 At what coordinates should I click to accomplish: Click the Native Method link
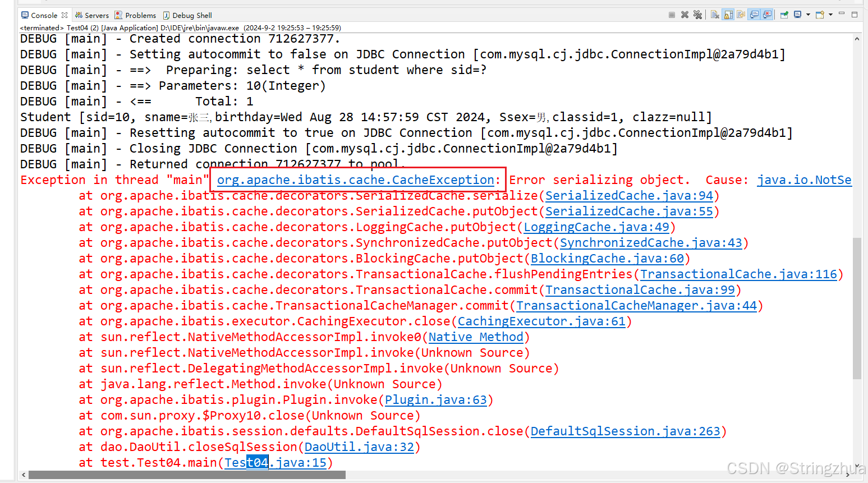(476, 337)
